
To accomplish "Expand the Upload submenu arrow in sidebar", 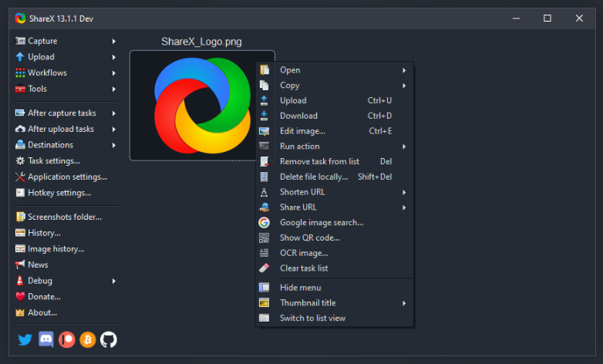I will coord(114,57).
